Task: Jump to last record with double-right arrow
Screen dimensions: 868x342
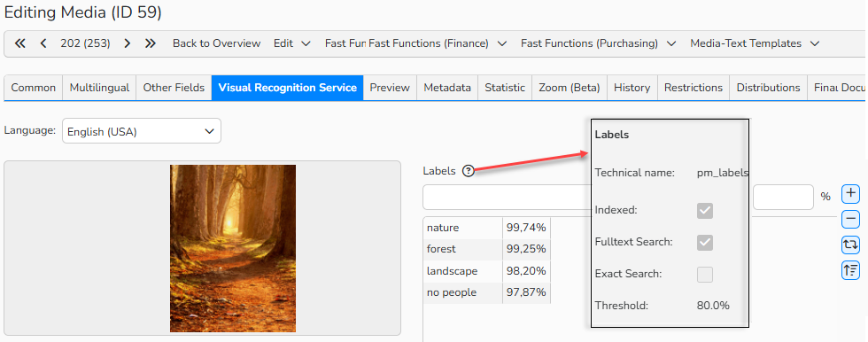Action: tap(150, 43)
